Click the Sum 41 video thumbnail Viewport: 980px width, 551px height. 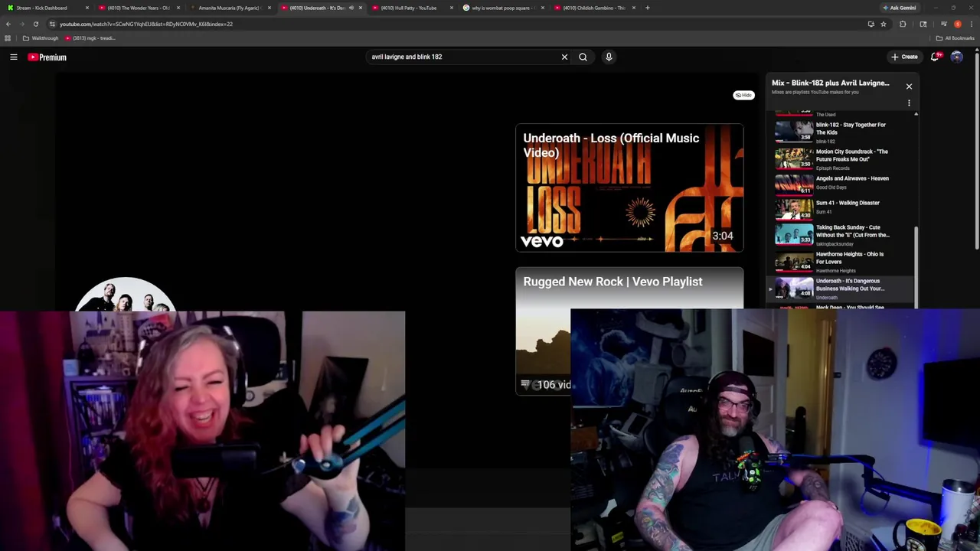[x=794, y=208]
